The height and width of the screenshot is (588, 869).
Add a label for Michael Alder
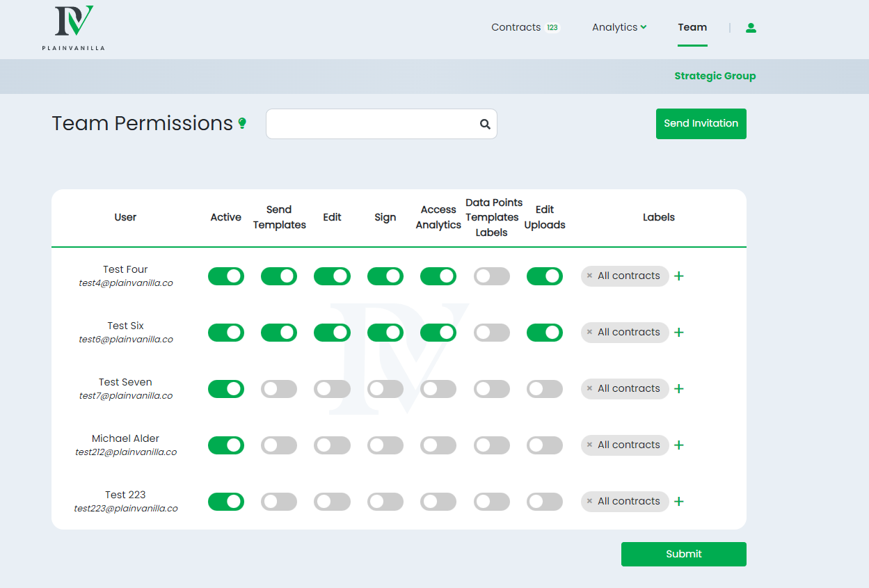[x=679, y=445]
